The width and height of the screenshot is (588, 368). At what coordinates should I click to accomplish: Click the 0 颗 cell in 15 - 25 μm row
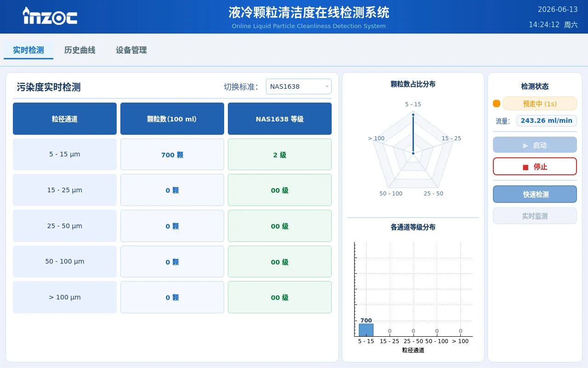click(172, 190)
